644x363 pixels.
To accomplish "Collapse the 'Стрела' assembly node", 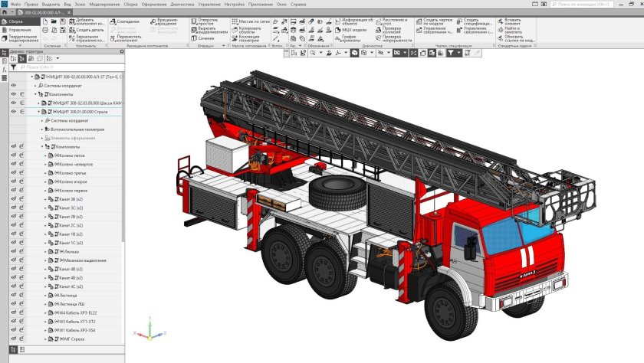I will point(39,111).
